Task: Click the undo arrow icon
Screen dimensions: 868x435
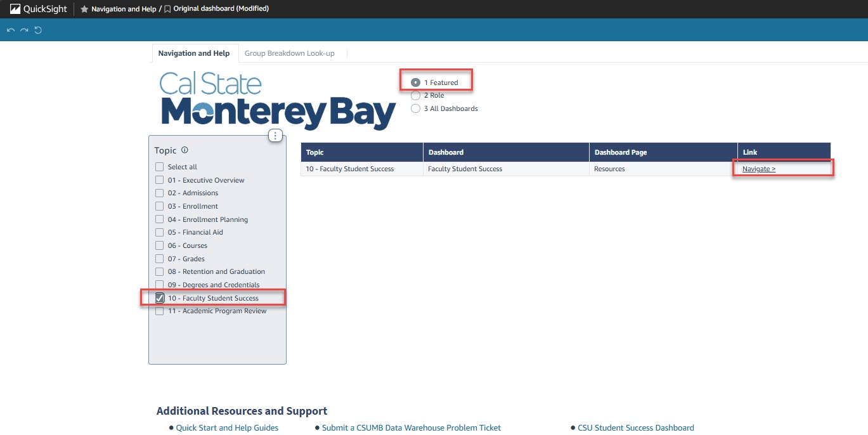Action: point(10,29)
